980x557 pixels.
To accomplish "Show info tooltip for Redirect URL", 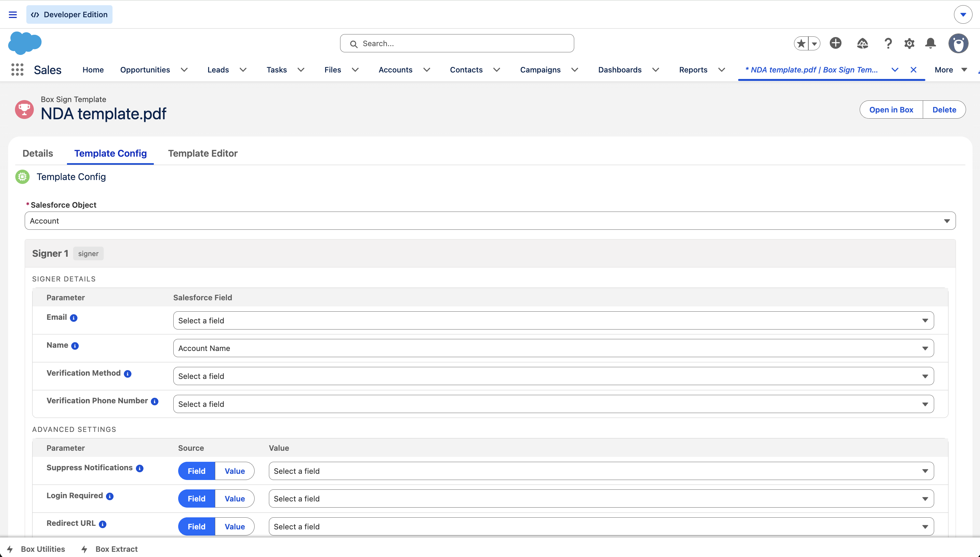I will (102, 524).
